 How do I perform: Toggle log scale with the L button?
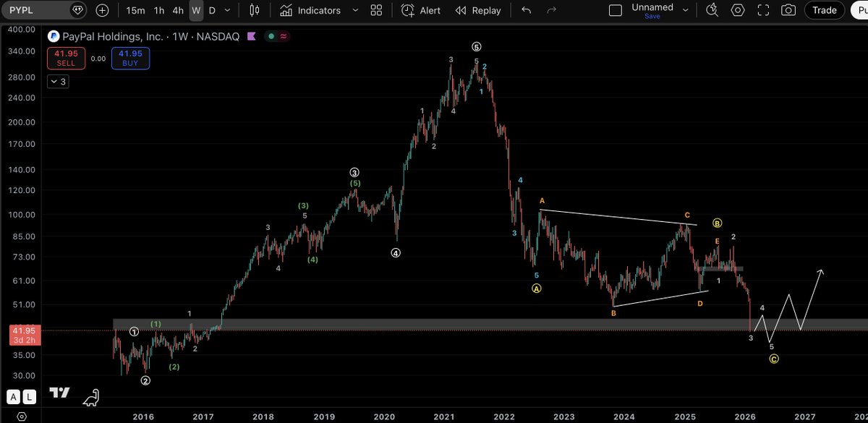pyautogui.click(x=29, y=397)
